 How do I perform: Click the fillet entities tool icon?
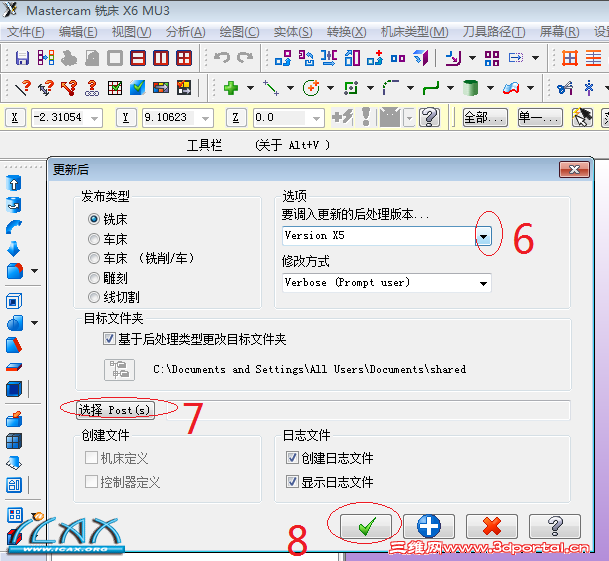(x=391, y=88)
